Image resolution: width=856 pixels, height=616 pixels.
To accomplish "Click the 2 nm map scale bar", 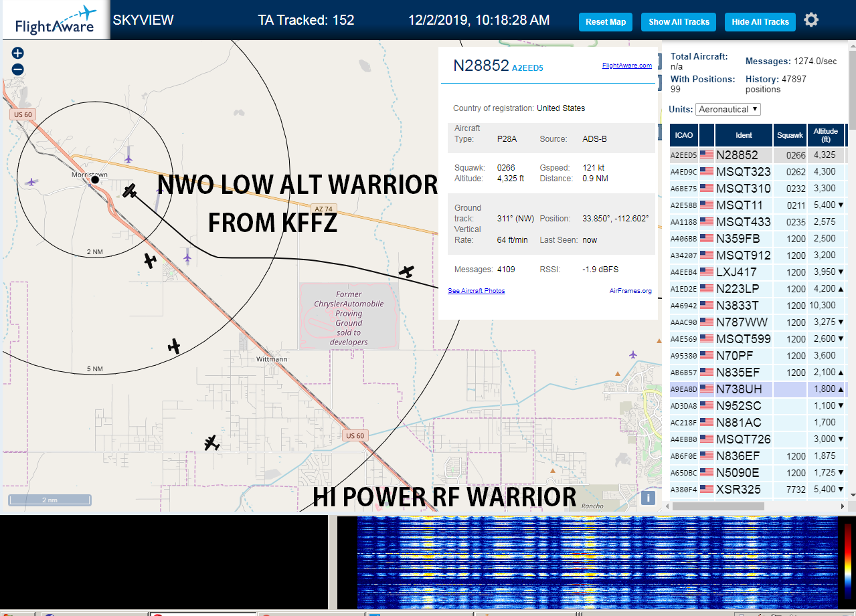I will click(50, 500).
